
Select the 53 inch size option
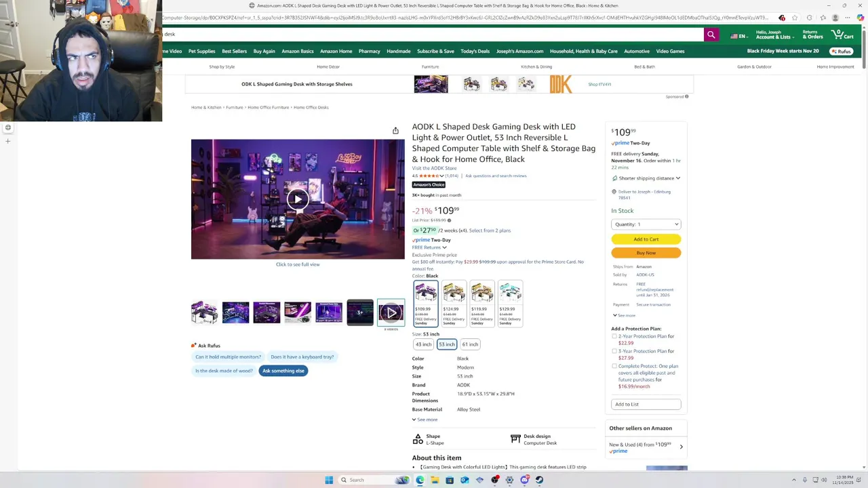tap(447, 344)
